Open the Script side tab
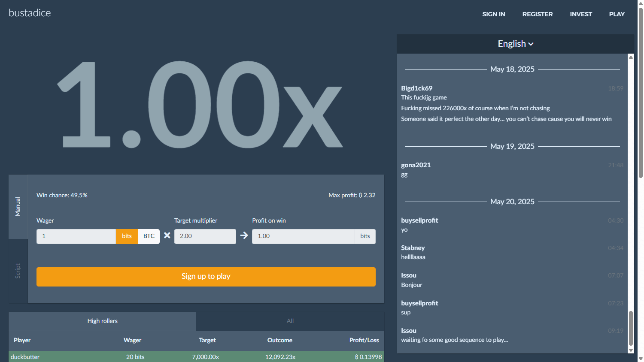This screenshot has height=362, width=644. coord(18,271)
